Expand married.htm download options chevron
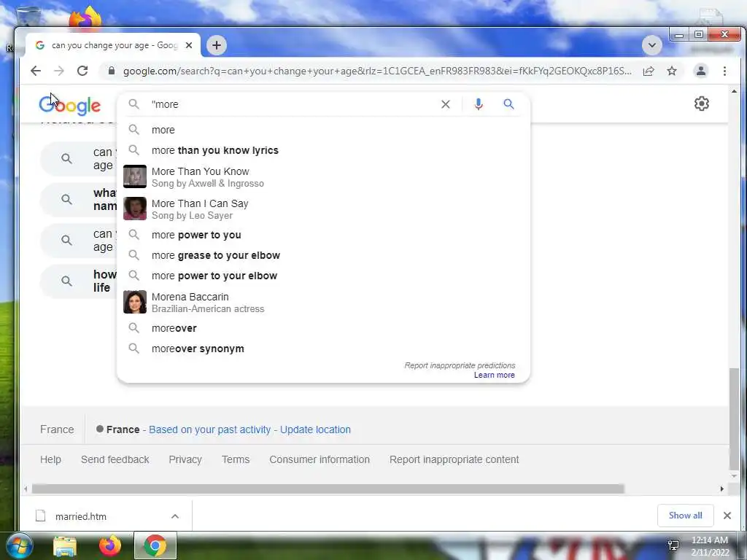Viewport: 747px width, 560px height. [175, 516]
